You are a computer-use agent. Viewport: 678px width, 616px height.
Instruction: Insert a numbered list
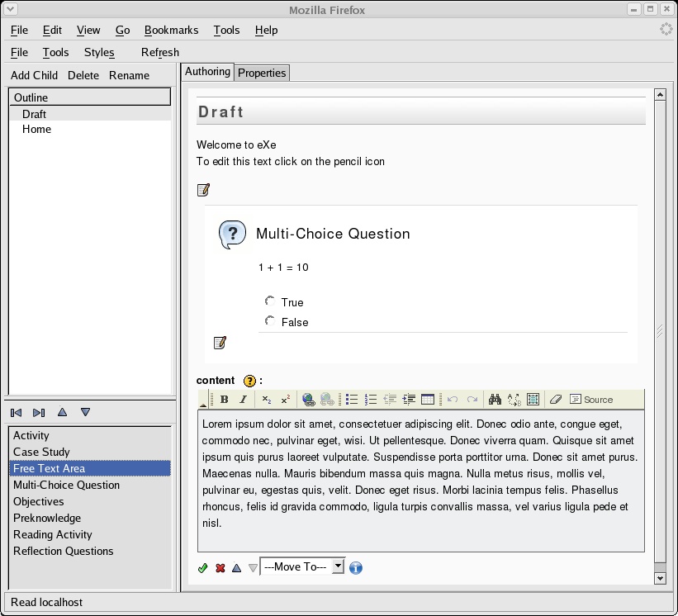pos(371,400)
